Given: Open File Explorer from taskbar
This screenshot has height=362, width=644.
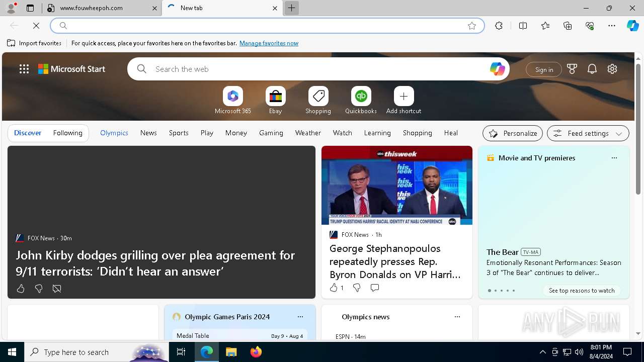Looking at the screenshot, I should pyautogui.click(x=231, y=352).
